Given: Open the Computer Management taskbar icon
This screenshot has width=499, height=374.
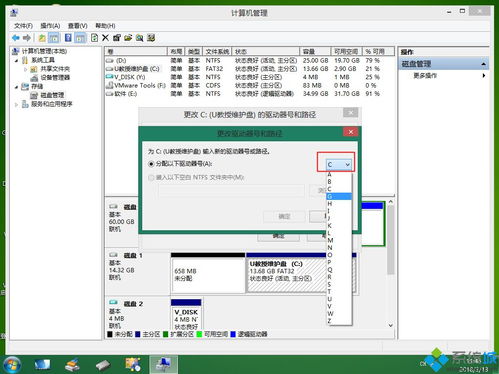Looking at the screenshot, I should pos(163,364).
